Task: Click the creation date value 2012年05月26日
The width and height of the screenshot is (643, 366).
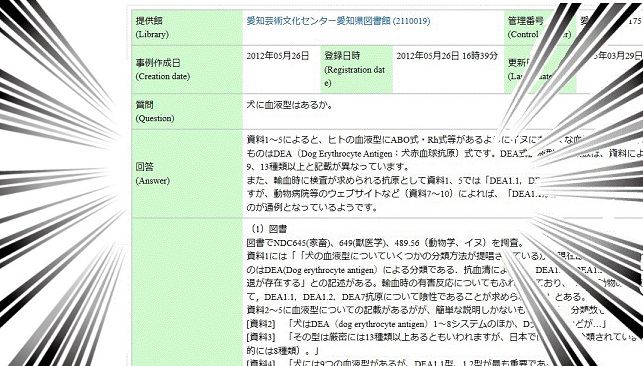Action: [278, 56]
